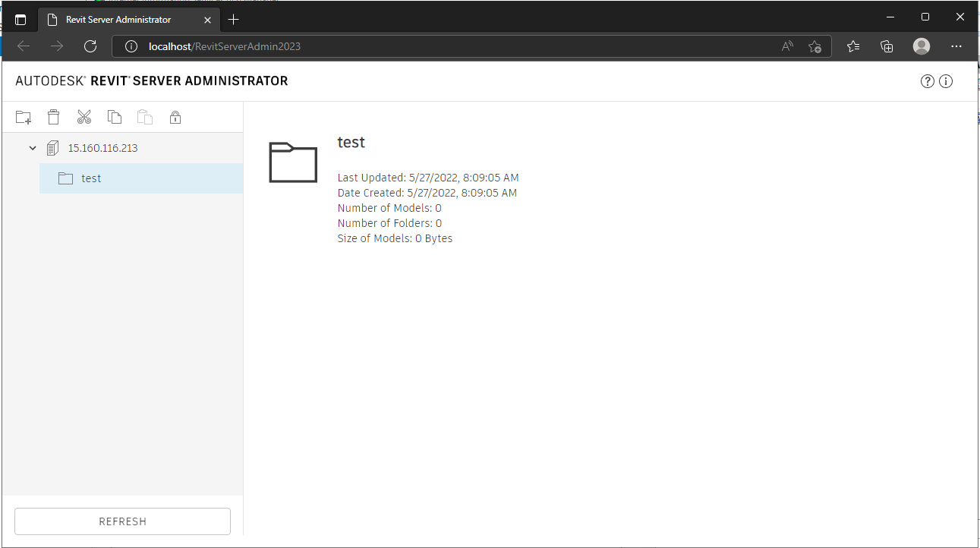
Task: Click the test heading in details pane
Action: click(x=351, y=142)
